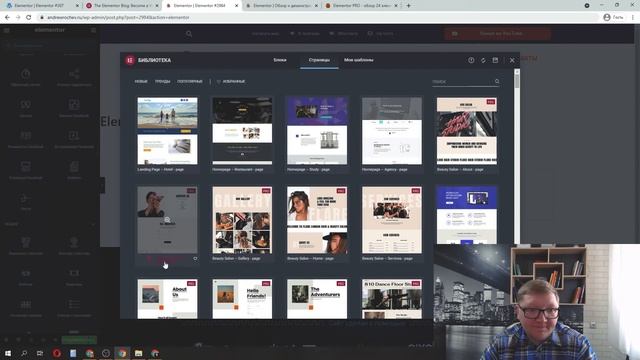Image resolution: width=640 pixels, height=360 pixels.
Task: Open The Adventurers template thumbnail
Action: [317, 299]
